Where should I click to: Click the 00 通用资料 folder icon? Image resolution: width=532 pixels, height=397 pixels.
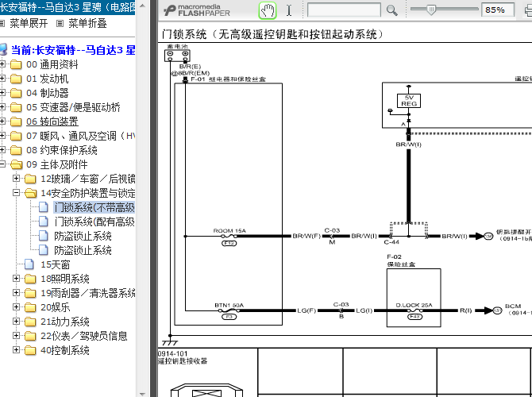(16, 64)
